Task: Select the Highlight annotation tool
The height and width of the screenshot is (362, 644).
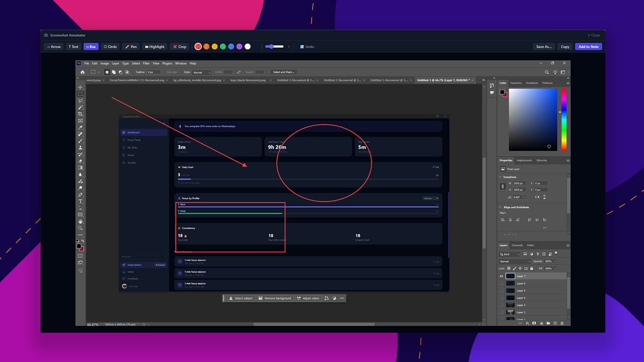Action: point(155,47)
